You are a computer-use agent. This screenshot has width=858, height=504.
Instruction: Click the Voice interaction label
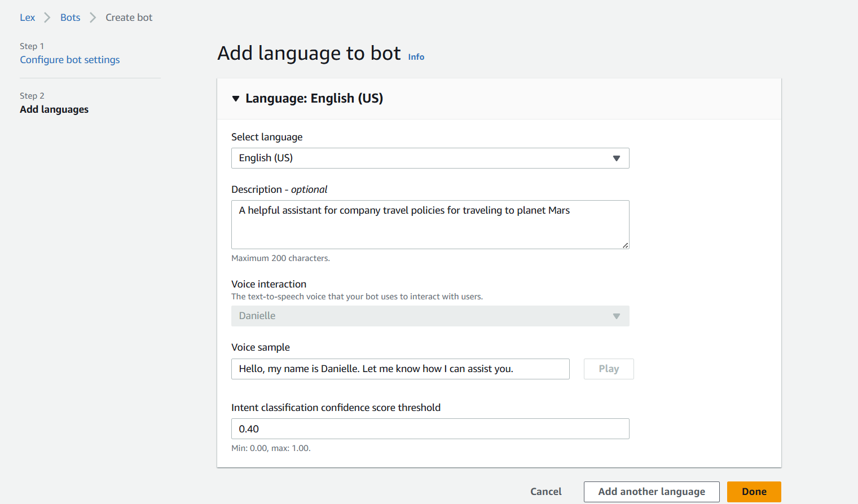tap(269, 284)
